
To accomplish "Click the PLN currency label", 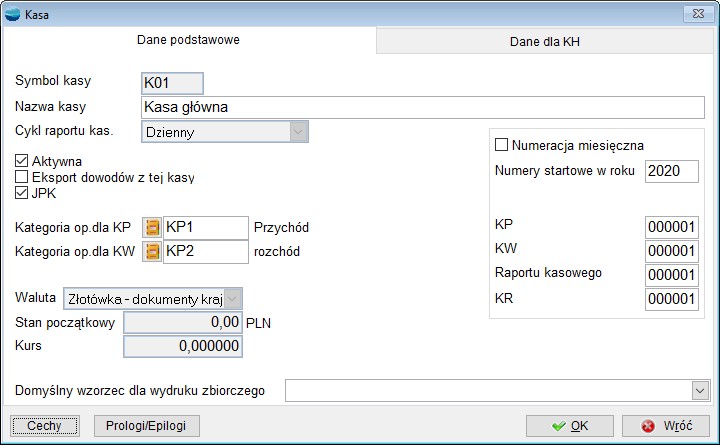I will [x=258, y=323].
